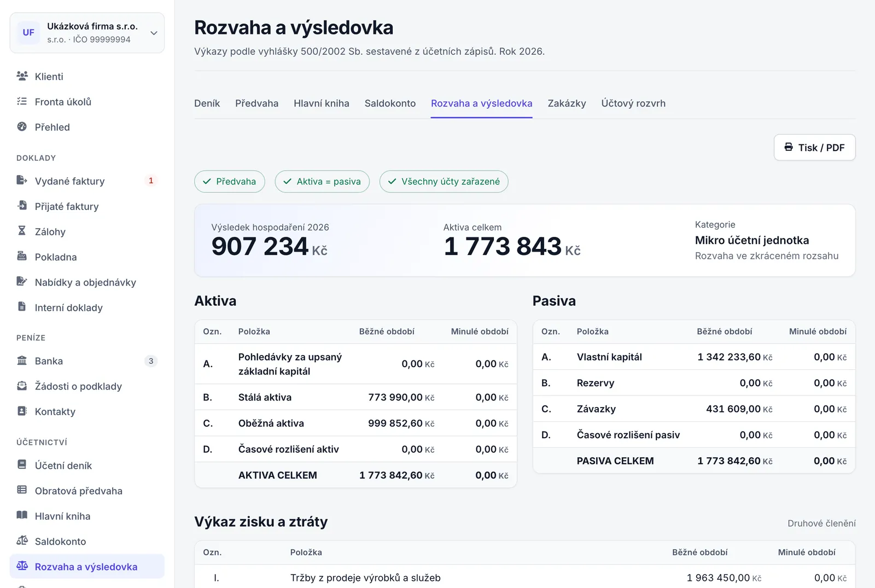Switch to the Předvaha tab
The image size is (875, 588).
[256, 103]
